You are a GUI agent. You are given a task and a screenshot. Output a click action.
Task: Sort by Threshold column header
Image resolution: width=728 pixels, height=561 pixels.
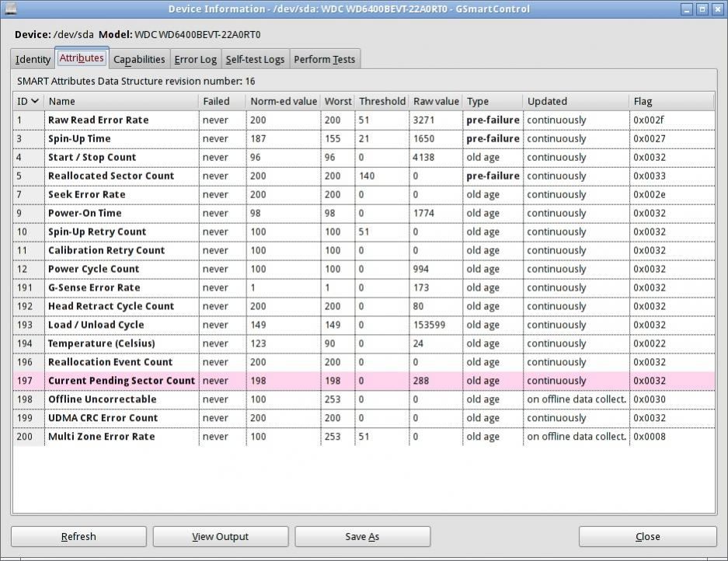tap(382, 101)
